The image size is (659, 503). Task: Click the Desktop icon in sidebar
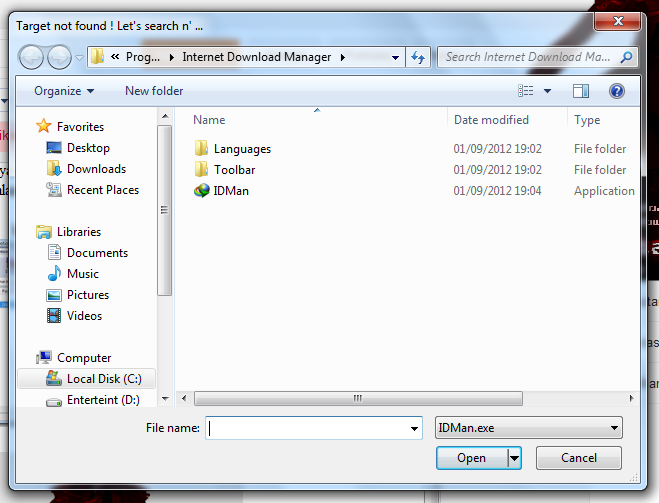point(54,147)
